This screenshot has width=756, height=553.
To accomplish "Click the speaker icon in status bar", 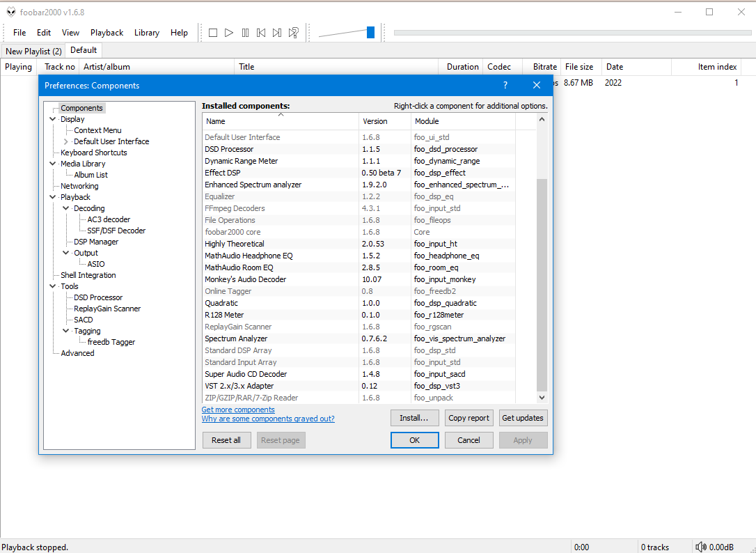I will point(701,547).
